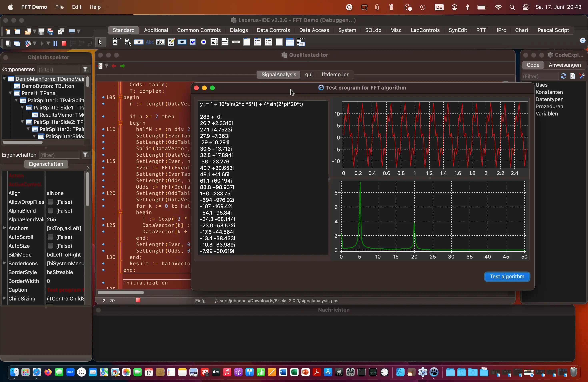
Task: Switch to the 'gui' tab
Action: pyautogui.click(x=309, y=74)
